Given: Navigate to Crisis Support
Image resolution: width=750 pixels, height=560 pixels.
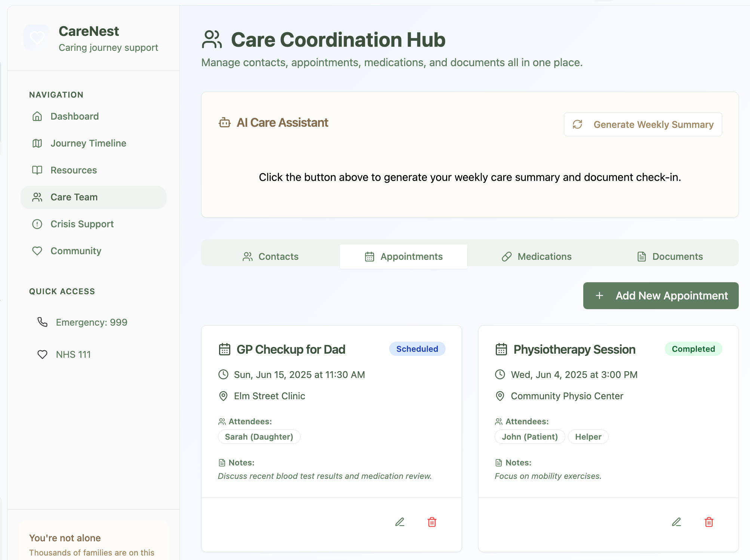Looking at the screenshot, I should click(82, 224).
